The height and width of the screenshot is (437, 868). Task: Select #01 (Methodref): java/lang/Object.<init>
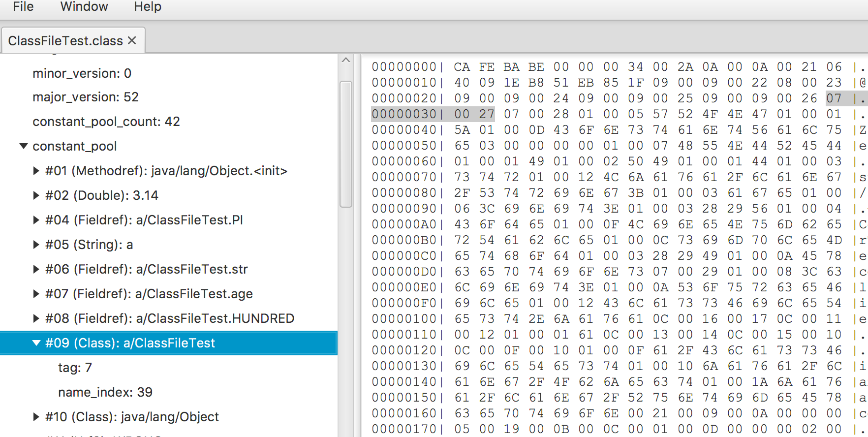tap(166, 171)
